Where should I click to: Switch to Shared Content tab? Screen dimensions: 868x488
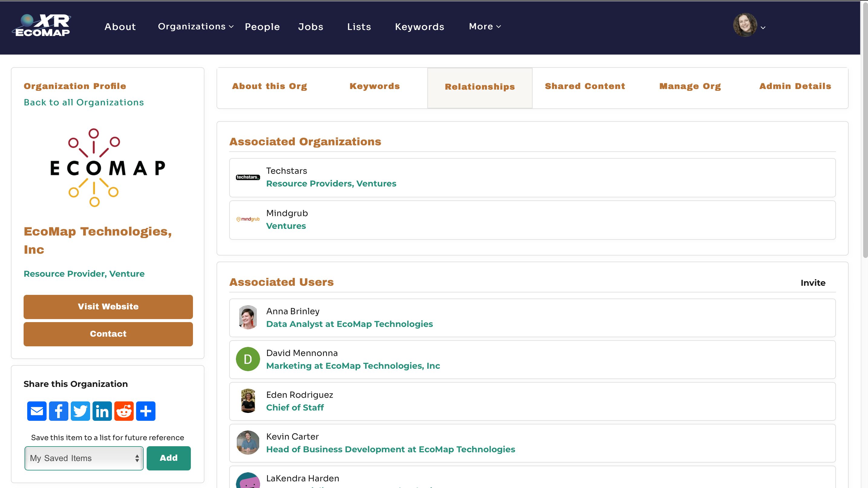pyautogui.click(x=585, y=86)
